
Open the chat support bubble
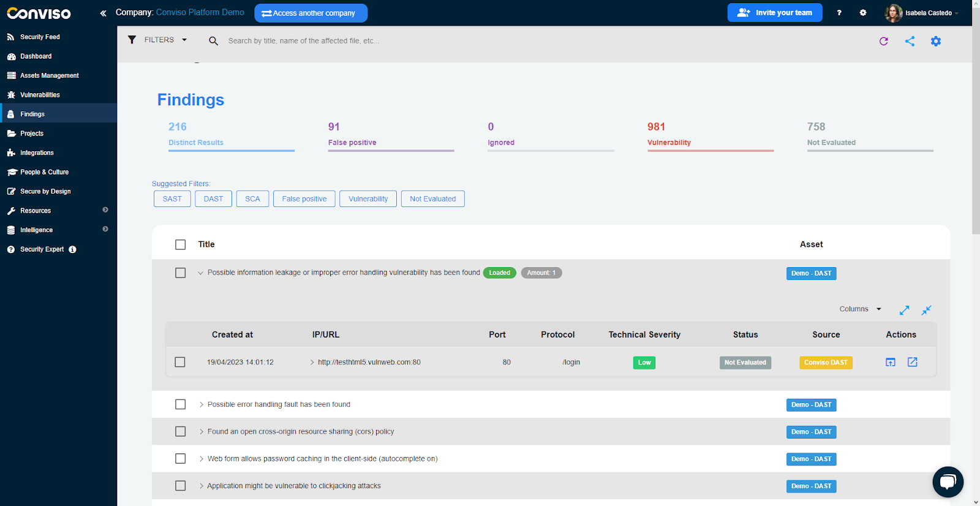coord(947,481)
